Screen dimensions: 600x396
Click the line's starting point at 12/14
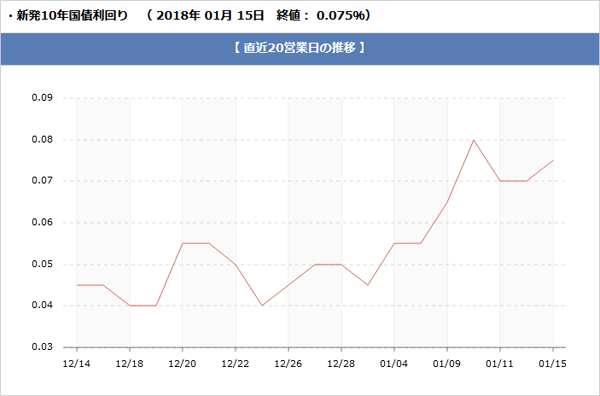click(x=77, y=285)
